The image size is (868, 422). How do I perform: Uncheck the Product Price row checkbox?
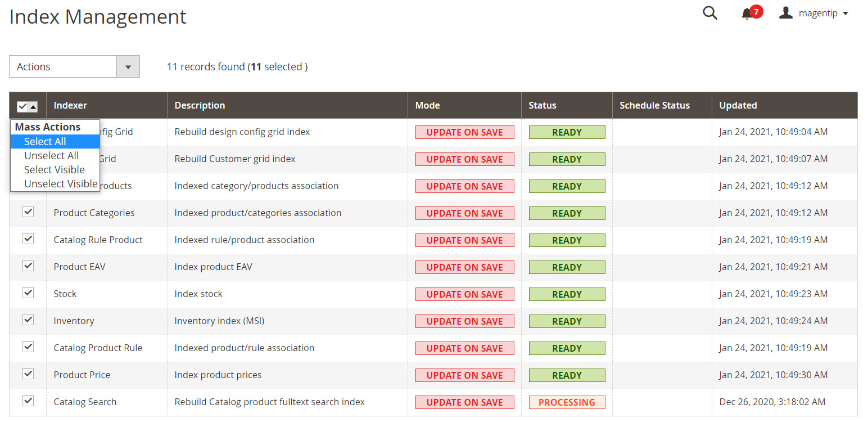pos(28,374)
